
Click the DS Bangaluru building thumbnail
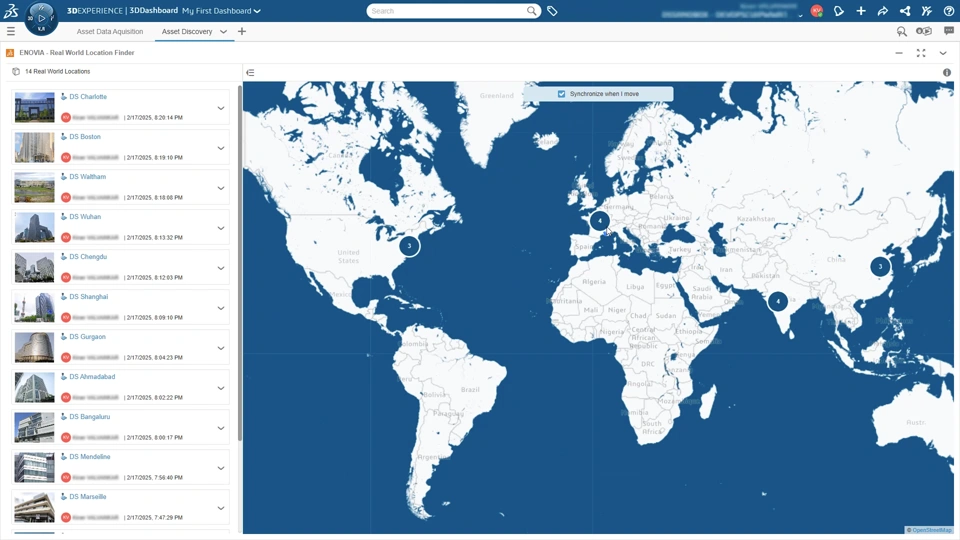[34, 427]
